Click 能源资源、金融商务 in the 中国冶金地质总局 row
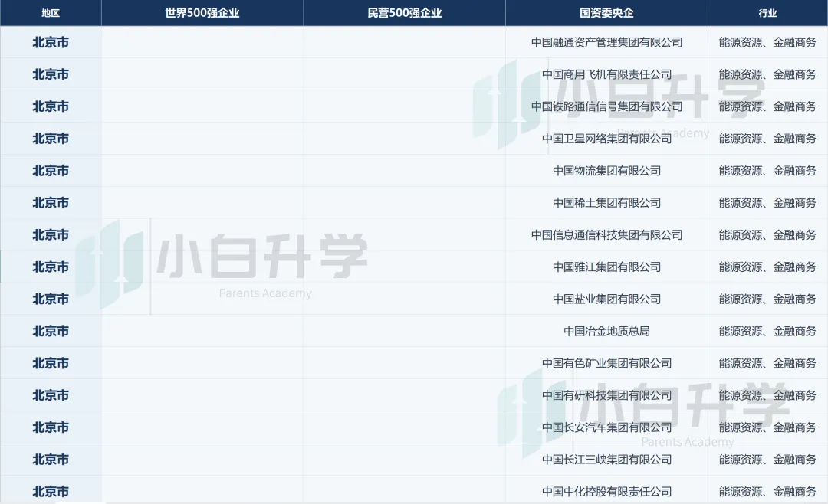 coord(767,332)
